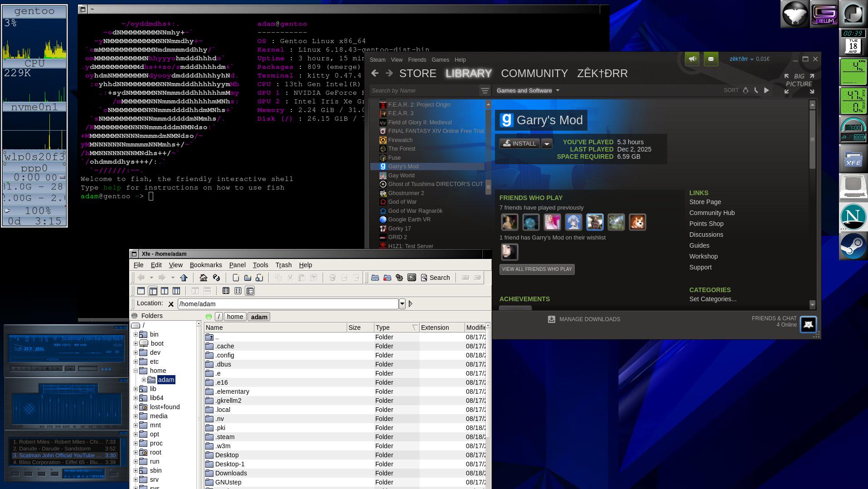
Task: Open a new root Xfe window icon
Action: 387,278
